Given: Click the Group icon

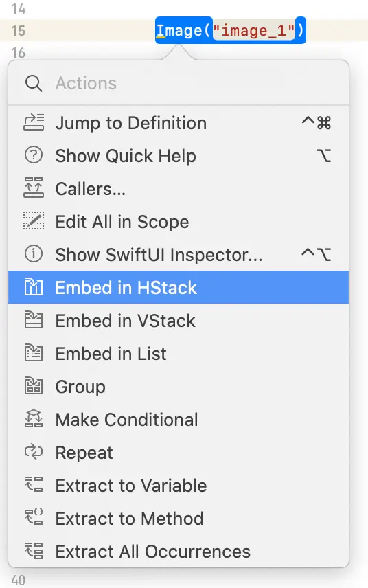Looking at the screenshot, I should (34, 386).
